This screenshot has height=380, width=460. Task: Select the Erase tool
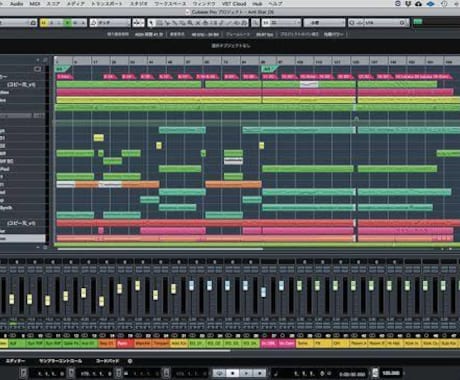[x=182, y=23]
